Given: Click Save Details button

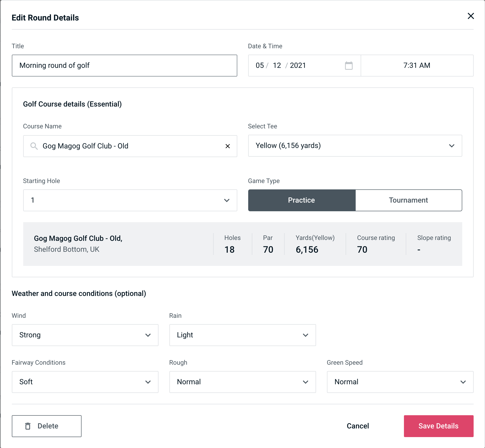Looking at the screenshot, I should tap(438, 426).
